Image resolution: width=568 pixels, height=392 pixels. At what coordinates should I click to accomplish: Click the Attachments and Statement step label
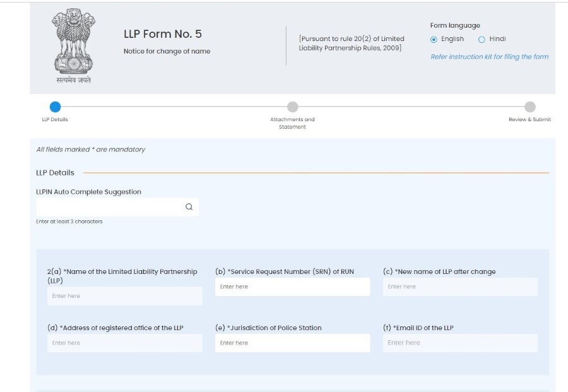click(292, 123)
